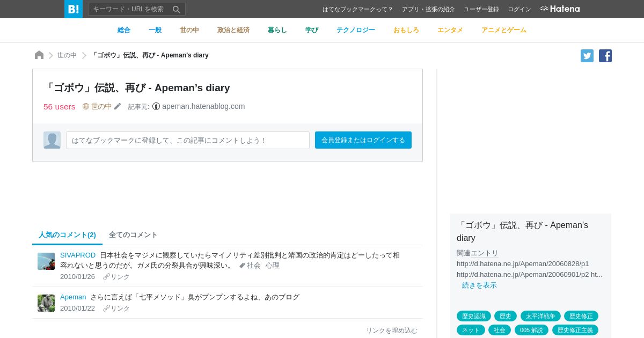Screen dimensions: 644x338
Task: Click the search magnifier icon
Action: pyautogui.click(x=177, y=9)
